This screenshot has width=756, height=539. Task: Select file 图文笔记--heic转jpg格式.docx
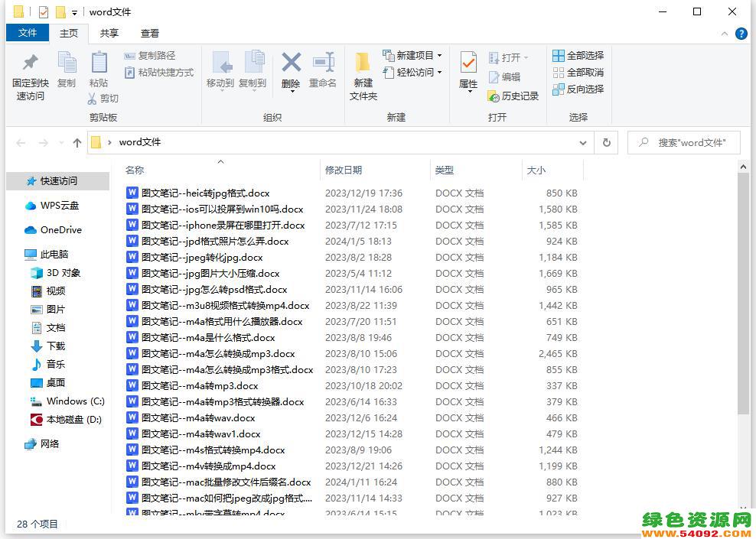pyautogui.click(x=197, y=193)
